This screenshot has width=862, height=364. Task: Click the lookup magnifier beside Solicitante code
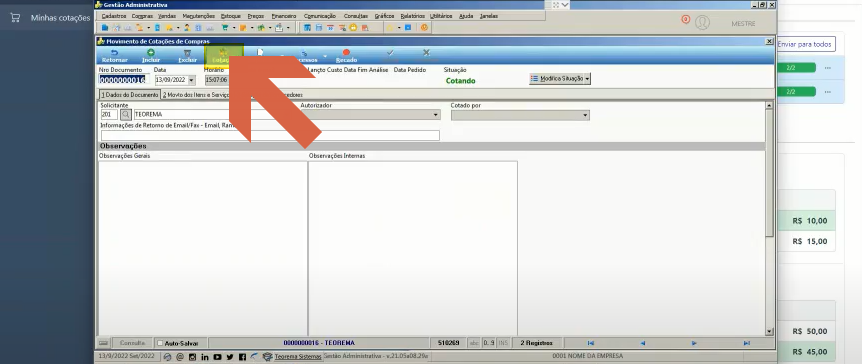pos(126,114)
